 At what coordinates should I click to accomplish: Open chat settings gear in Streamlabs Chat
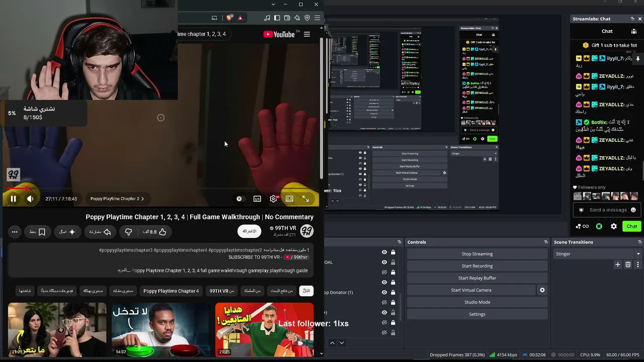pyautogui.click(x=614, y=227)
